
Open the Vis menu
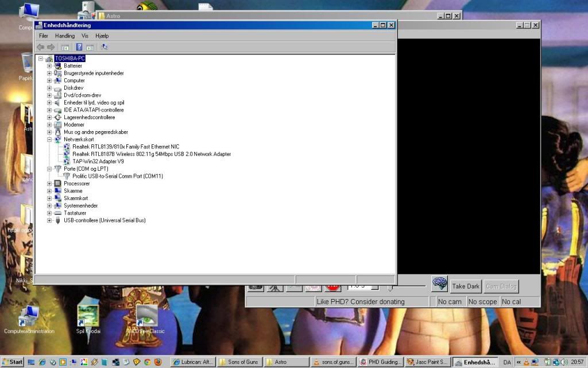85,36
